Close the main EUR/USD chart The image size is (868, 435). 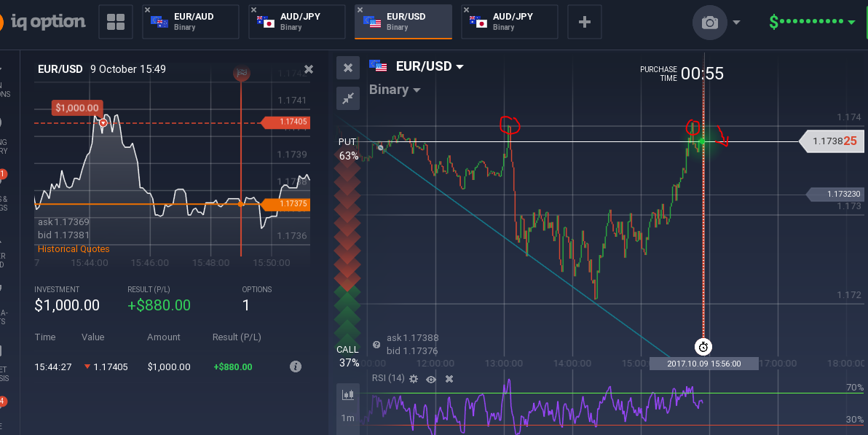[348, 68]
